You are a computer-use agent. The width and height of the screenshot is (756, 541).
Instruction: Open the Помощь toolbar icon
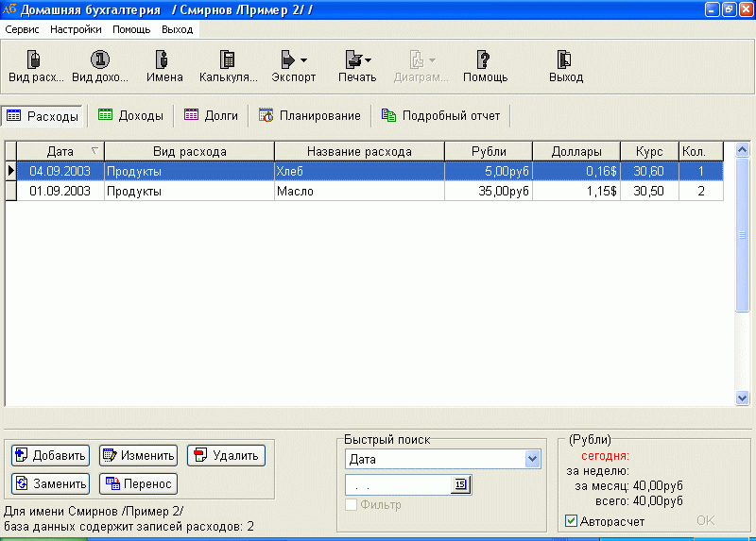click(484, 66)
